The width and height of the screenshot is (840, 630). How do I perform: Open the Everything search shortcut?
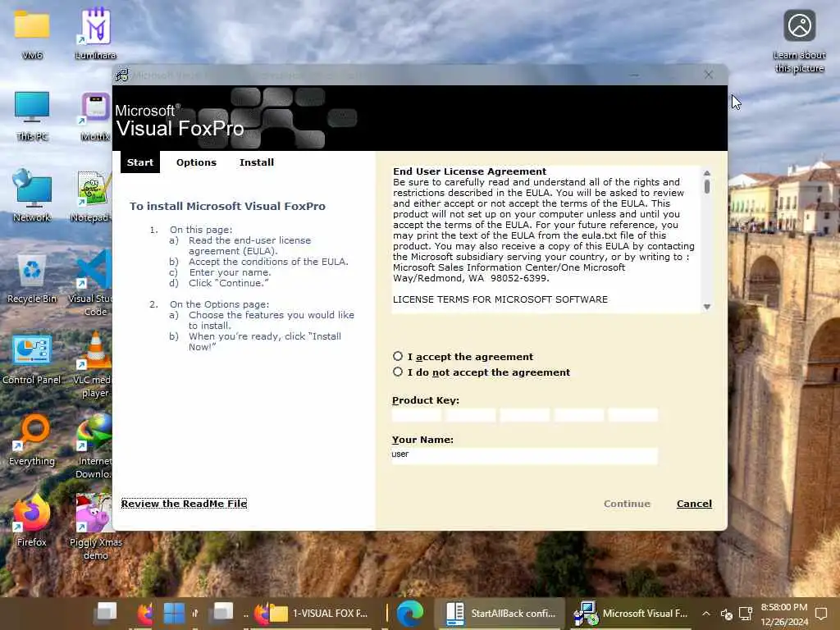coord(32,441)
